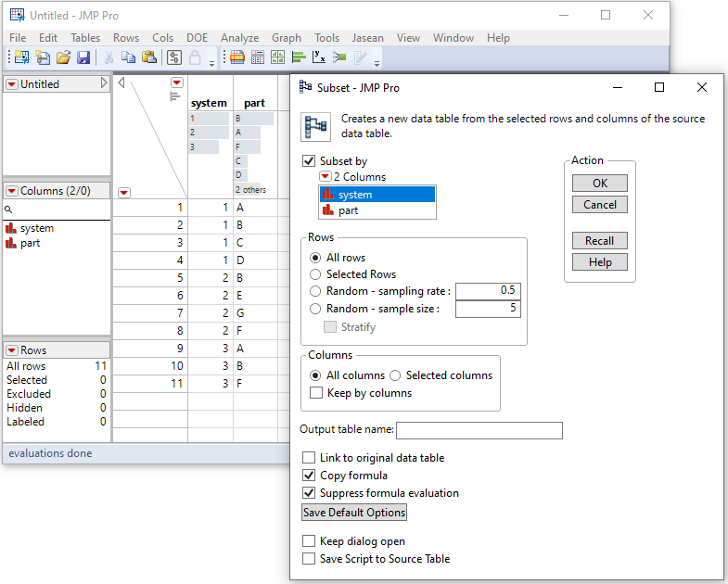Expand the Untitled table red triangle menu
Viewport: 728px width, 584px height.
tap(11, 84)
